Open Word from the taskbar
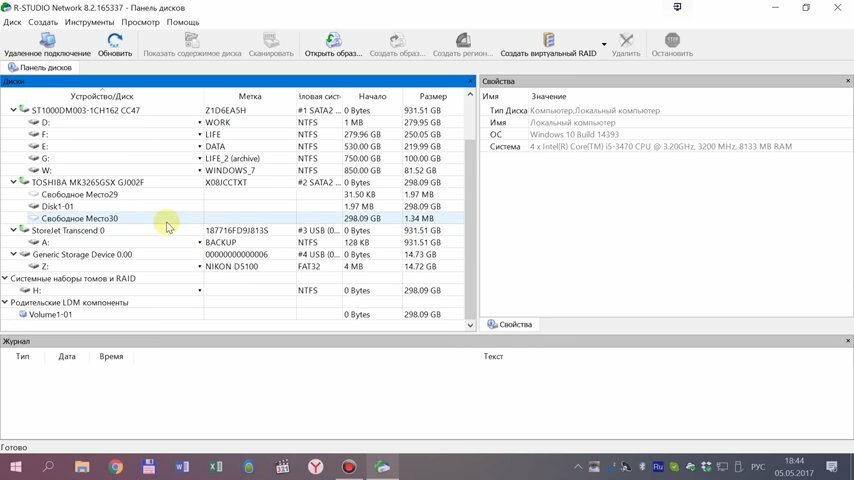854x480 pixels. click(x=182, y=467)
